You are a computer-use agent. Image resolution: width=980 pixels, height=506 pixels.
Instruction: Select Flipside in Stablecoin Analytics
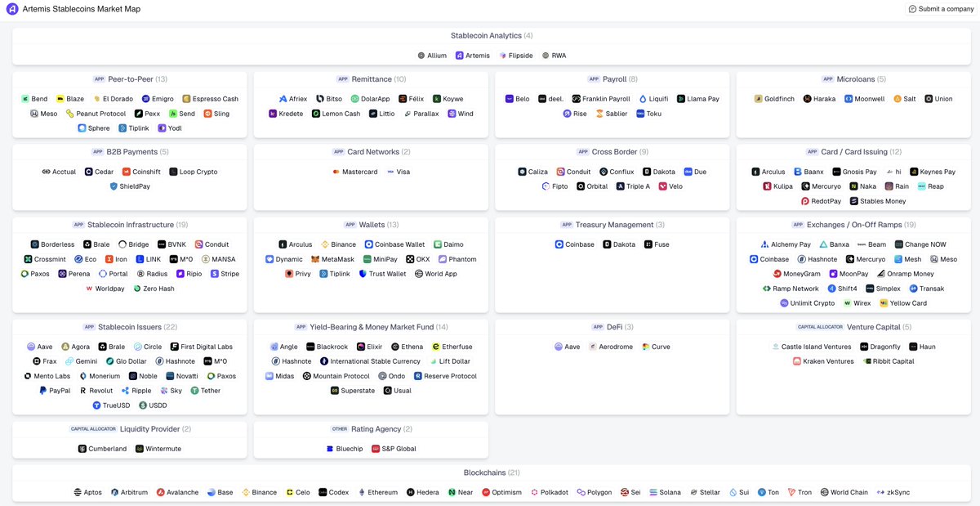point(516,56)
